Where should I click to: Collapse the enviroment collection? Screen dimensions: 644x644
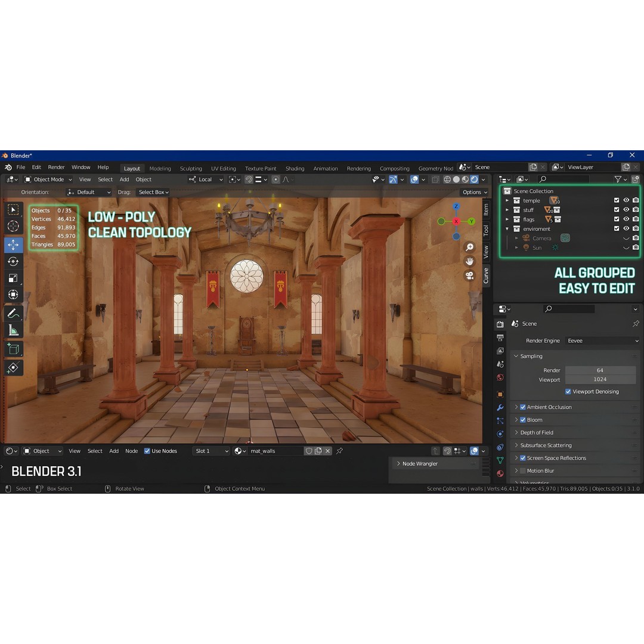(x=507, y=229)
